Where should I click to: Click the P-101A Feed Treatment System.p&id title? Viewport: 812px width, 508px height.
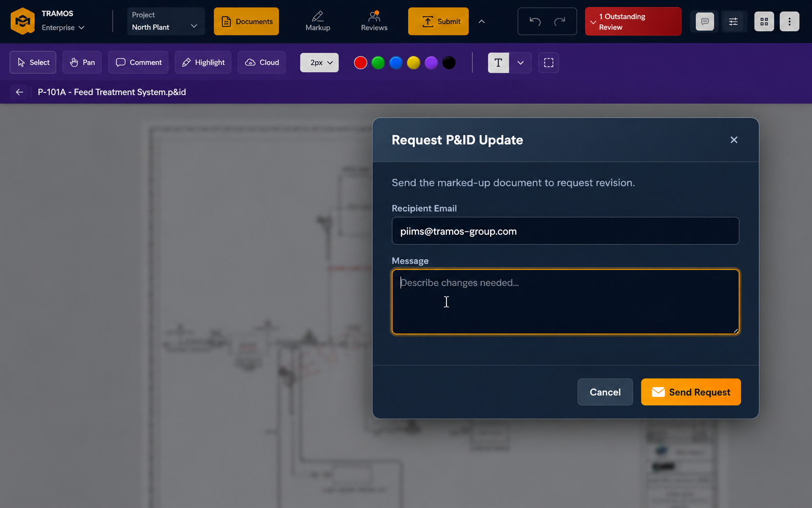112,92
